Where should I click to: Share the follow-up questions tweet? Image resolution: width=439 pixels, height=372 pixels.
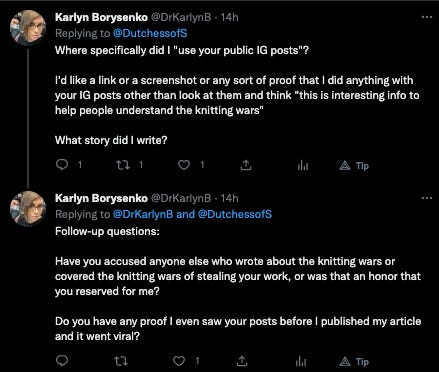(x=242, y=361)
